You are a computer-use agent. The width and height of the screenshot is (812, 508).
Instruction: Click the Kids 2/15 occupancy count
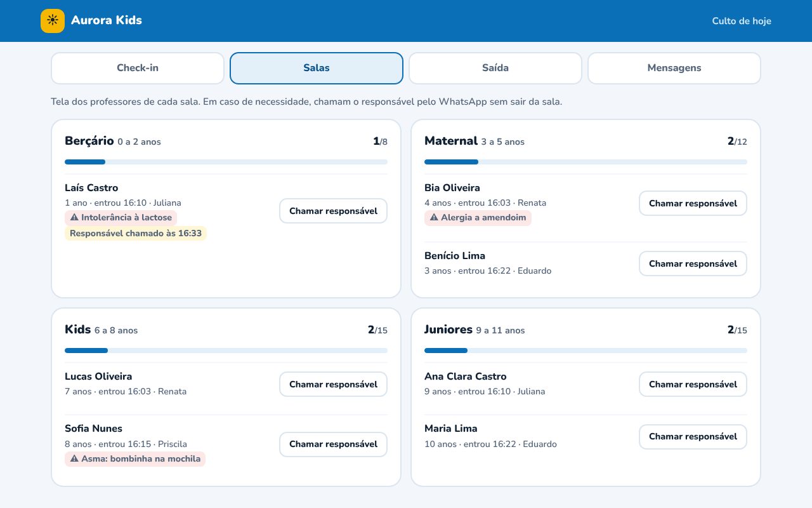pos(377,330)
